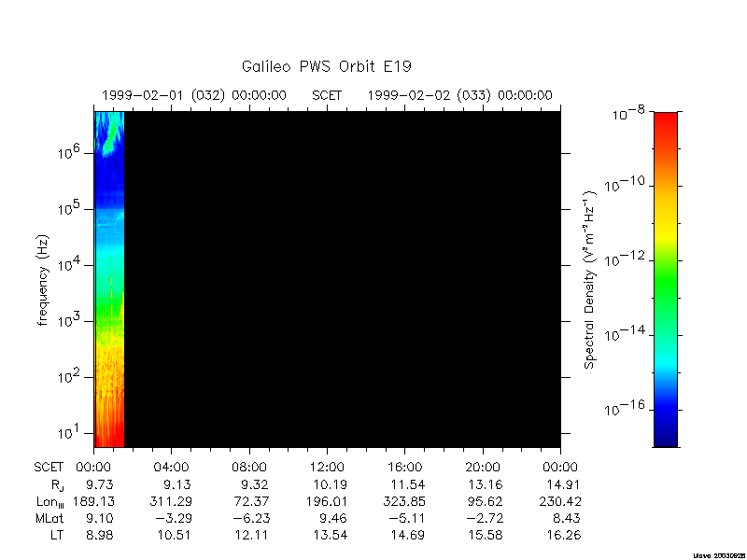Image resolution: width=747 pixels, height=560 pixels.
Task: Click the 10^5 frequency tick label
Action: coord(71,207)
